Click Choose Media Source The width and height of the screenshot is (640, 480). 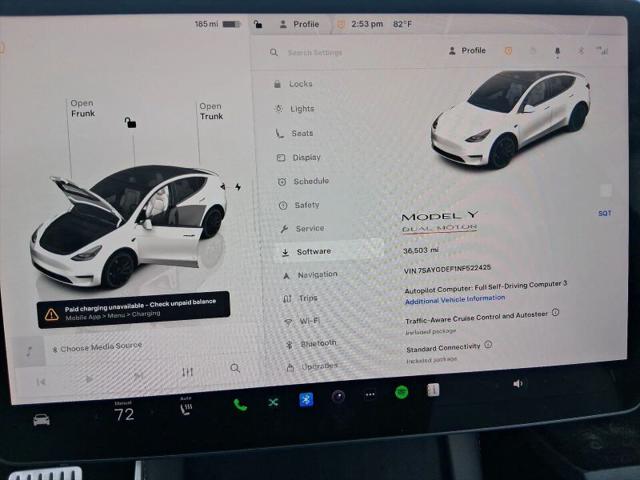pos(98,347)
